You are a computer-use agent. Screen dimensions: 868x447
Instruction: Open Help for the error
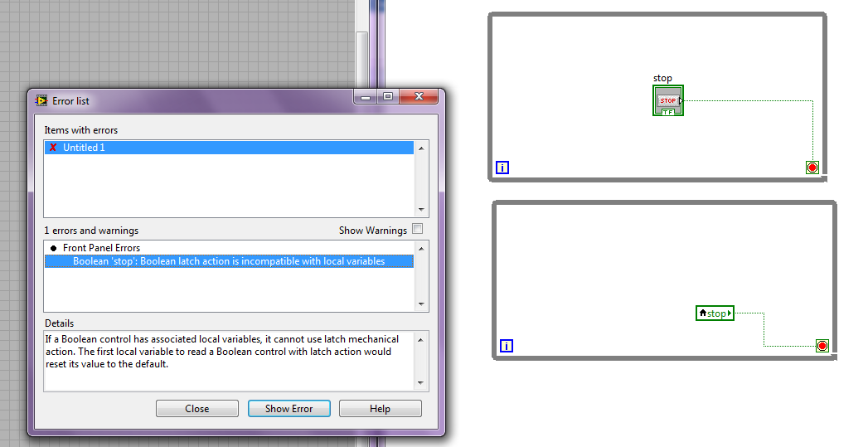coord(381,408)
